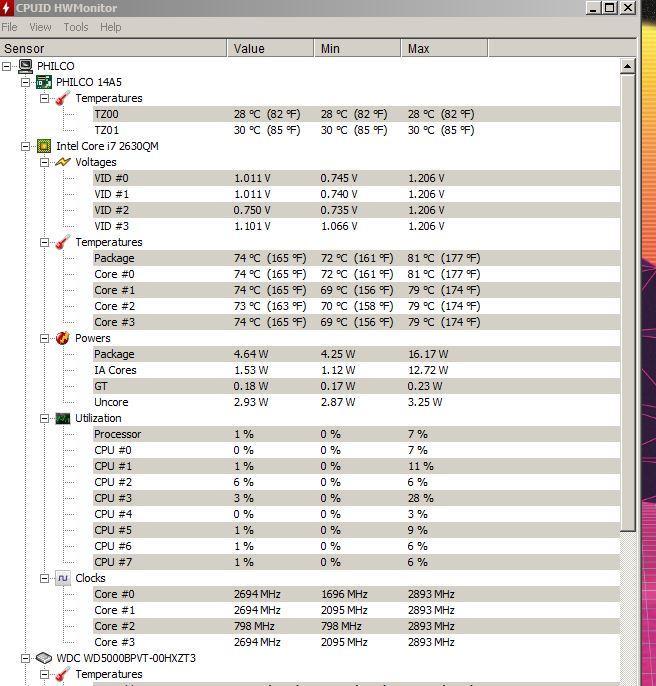Click the scrollbar up arrow
Screen dimensions: 656x686
pos(628,66)
